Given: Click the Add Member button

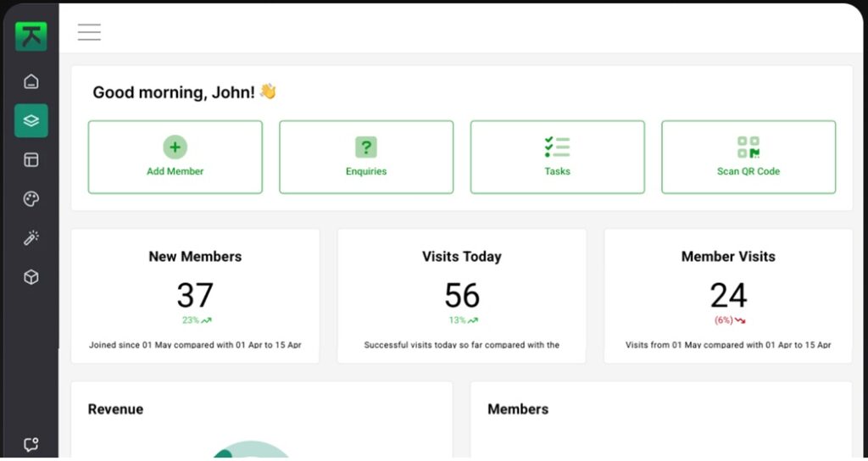Looking at the screenshot, I should tap(175, 157).
